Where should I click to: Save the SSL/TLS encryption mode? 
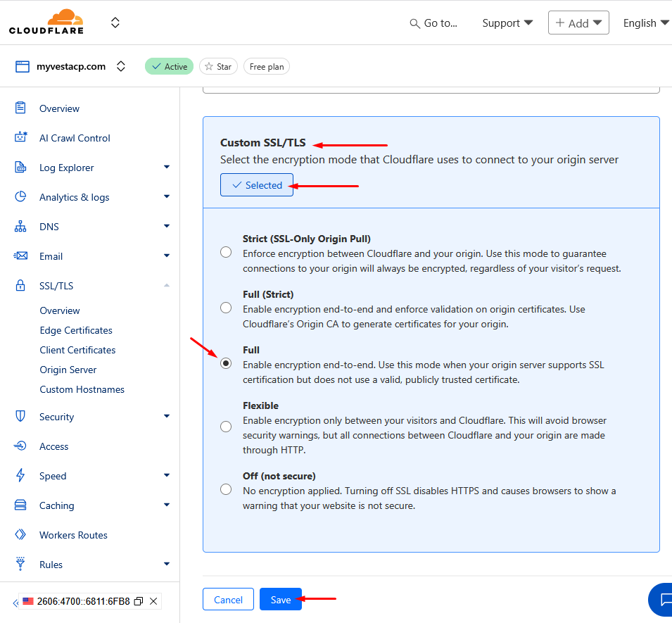click(281, 600)
